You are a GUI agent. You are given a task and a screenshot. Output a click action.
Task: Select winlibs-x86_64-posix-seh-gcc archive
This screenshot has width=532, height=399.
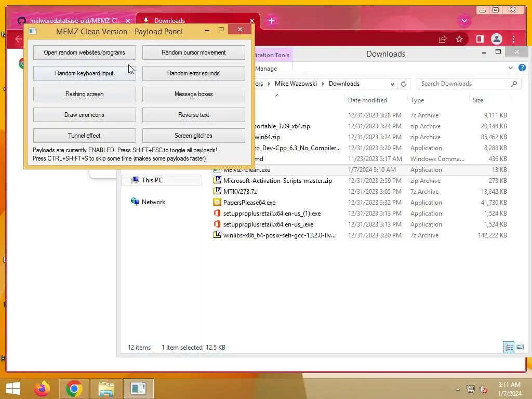(360, 235)
